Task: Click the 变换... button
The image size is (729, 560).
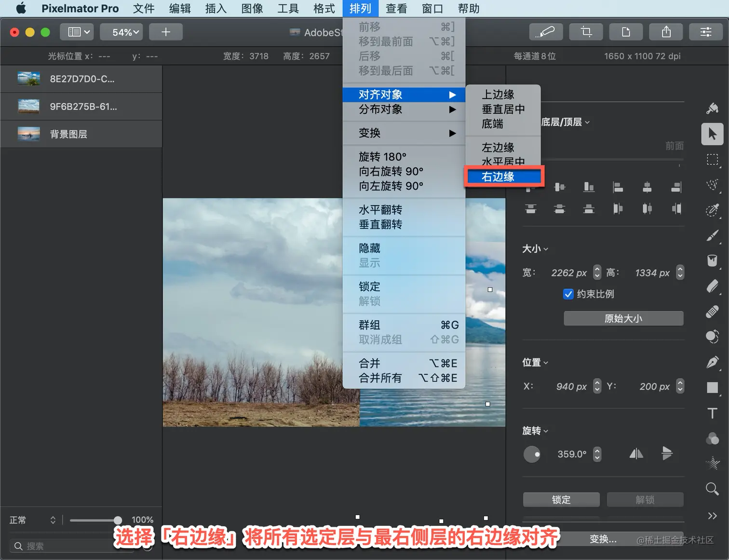Action: (603, 539)
